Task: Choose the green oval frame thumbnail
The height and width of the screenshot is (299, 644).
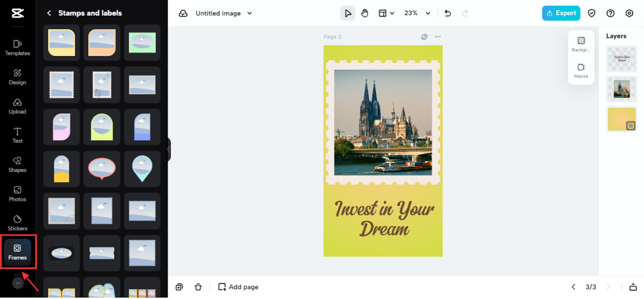Action: click(x=142, y=43)
